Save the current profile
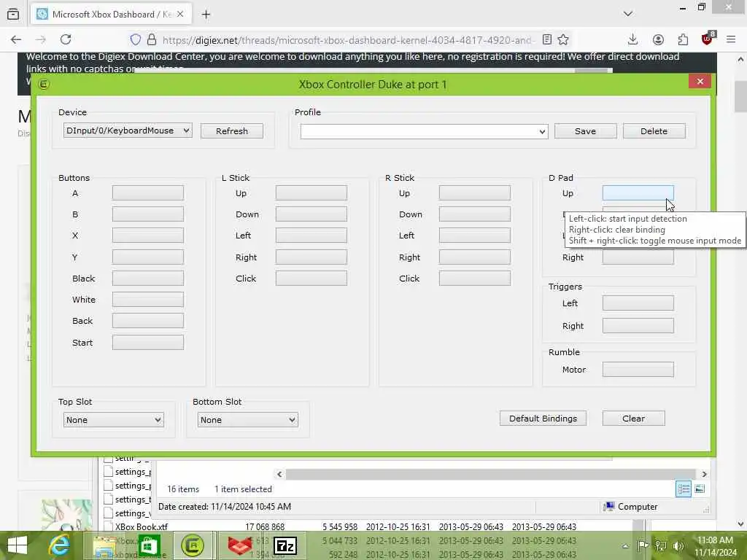Image resolution: width=747 pixels, height=560 pixels. (x=586, y=131)
